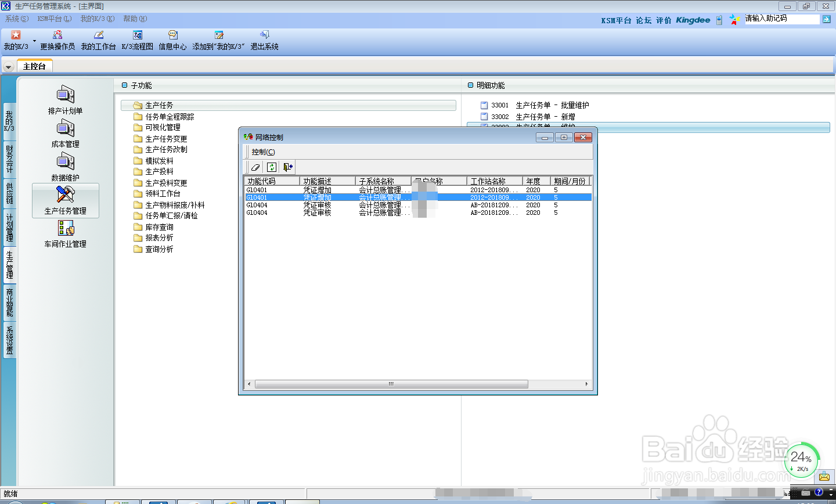Open 我的工作台 from the toolbar
Screen dimensions: 836x504
(x=98, y=40)
